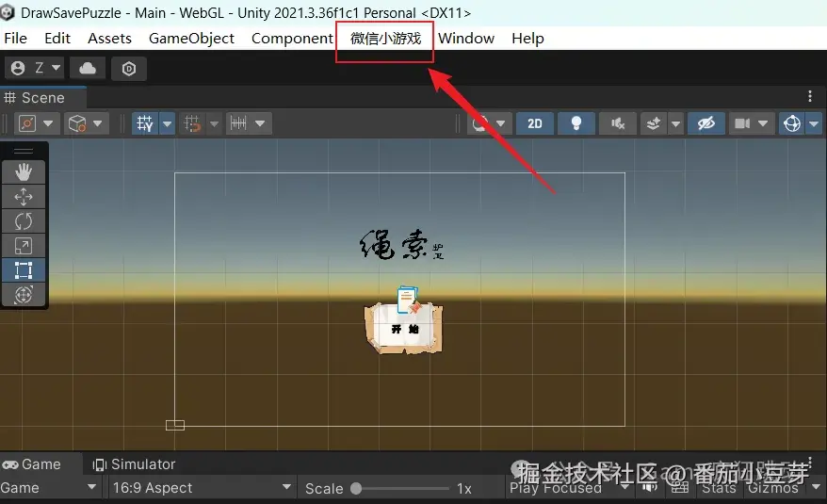Open the Component menu

[x=292, y=39]
